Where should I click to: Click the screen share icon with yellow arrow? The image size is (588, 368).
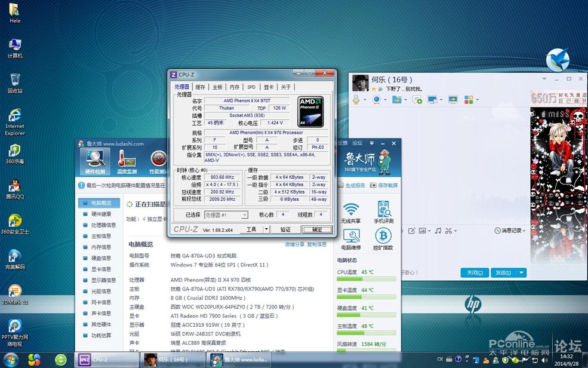tap(453, 99)
